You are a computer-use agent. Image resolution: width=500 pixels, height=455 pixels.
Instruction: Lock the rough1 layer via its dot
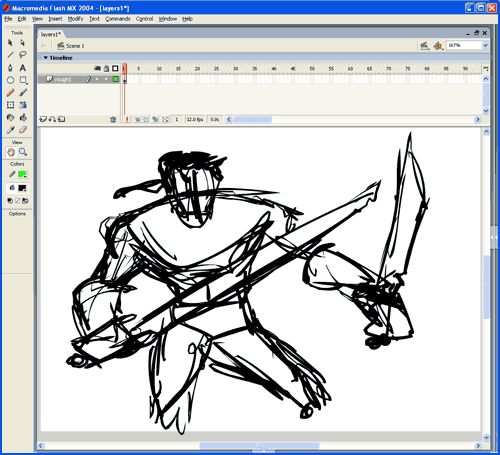tap(106, 79)
